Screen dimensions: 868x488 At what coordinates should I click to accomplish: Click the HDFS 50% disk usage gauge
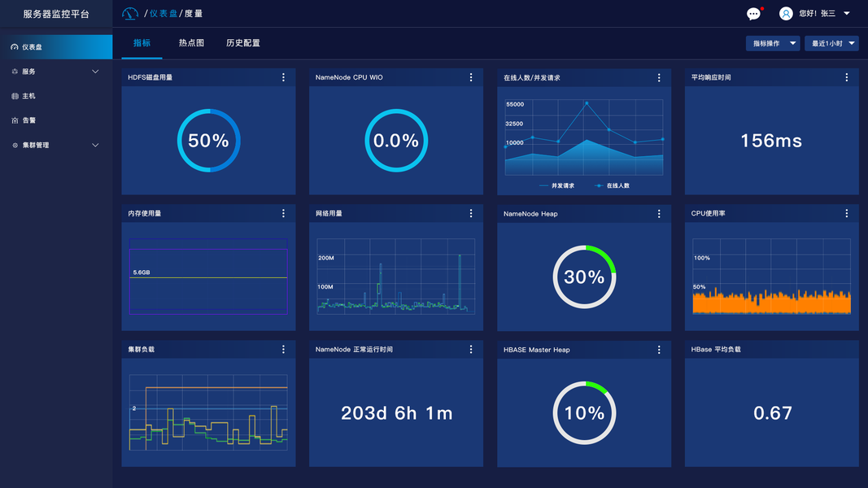[209, 141]
